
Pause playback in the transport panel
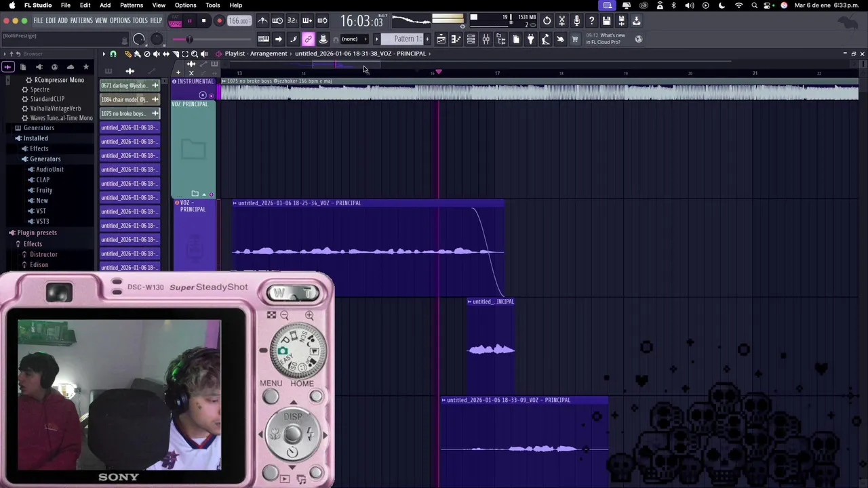point(189,21)
